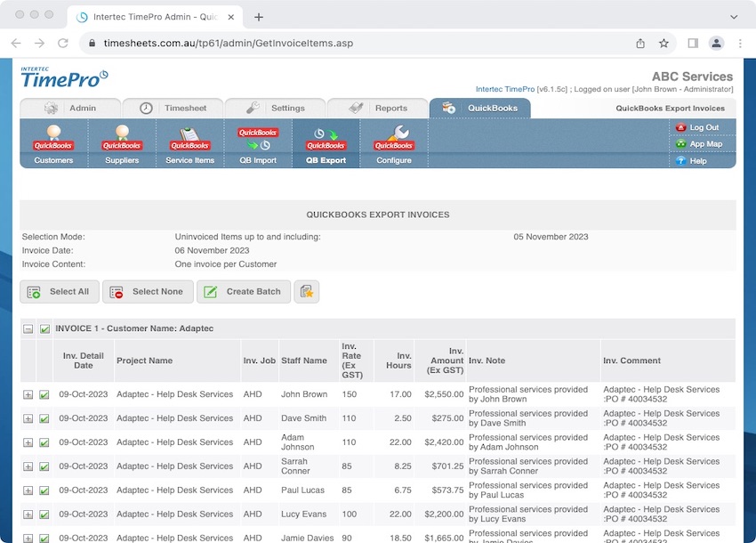Open QuickBooks Suppliers icon
The width and height of the screenshot is (756, 543).
click(122, 144)
